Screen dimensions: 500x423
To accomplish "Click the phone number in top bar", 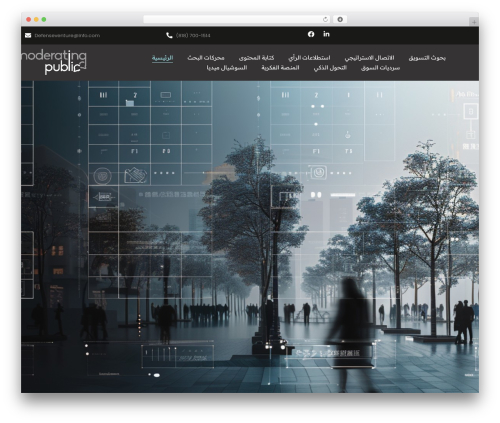I will pos(193,35).
